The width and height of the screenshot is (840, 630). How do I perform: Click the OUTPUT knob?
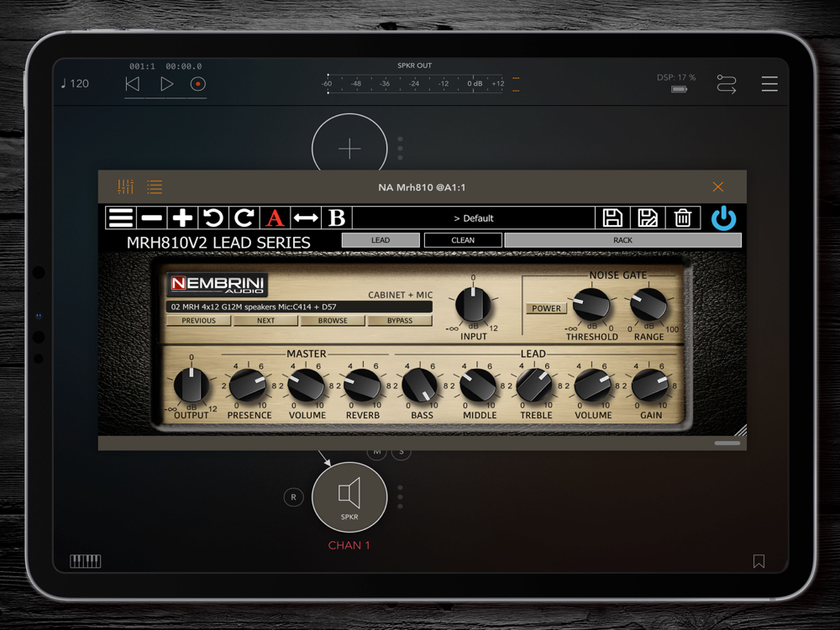coord(192,385)
